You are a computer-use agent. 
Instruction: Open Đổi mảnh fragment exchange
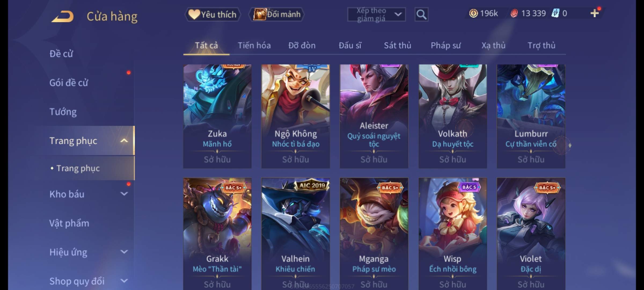click(277, 15)
